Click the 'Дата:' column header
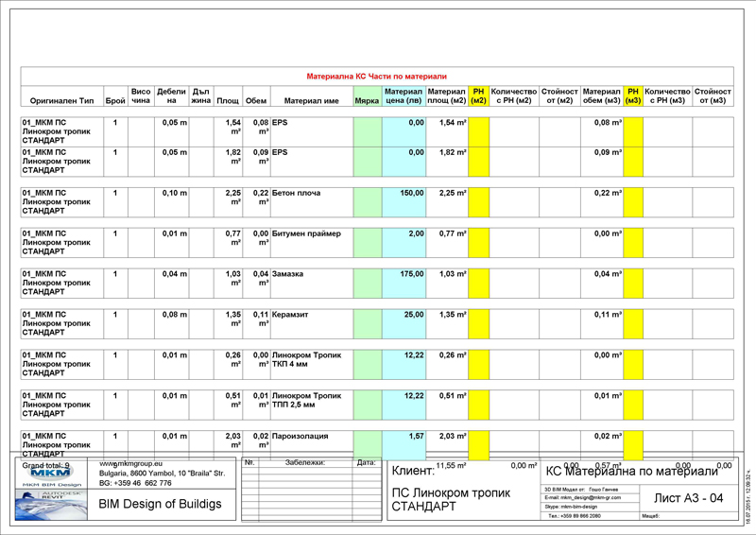The image size is (756, 535). tap(367, 462)
